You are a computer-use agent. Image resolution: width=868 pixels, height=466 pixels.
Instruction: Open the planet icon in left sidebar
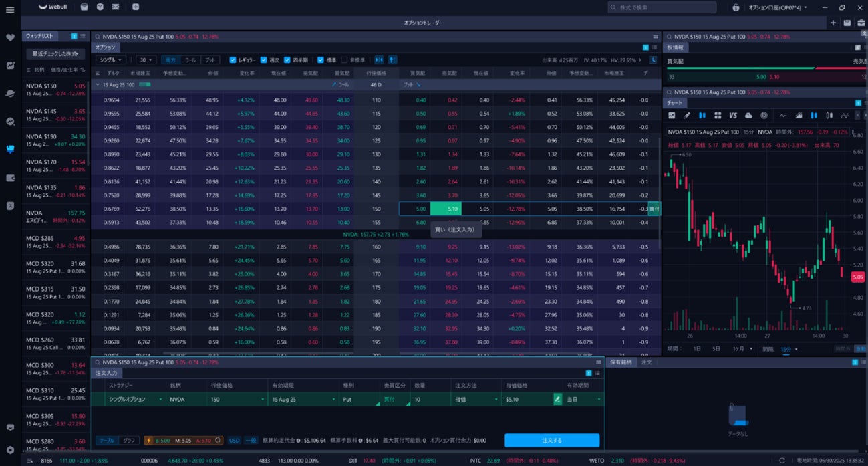tap(10, 94)
